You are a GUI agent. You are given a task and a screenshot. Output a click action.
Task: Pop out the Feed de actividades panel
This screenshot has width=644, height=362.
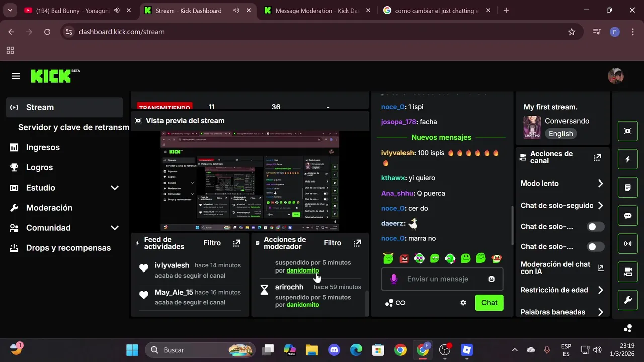pos(237,243)
